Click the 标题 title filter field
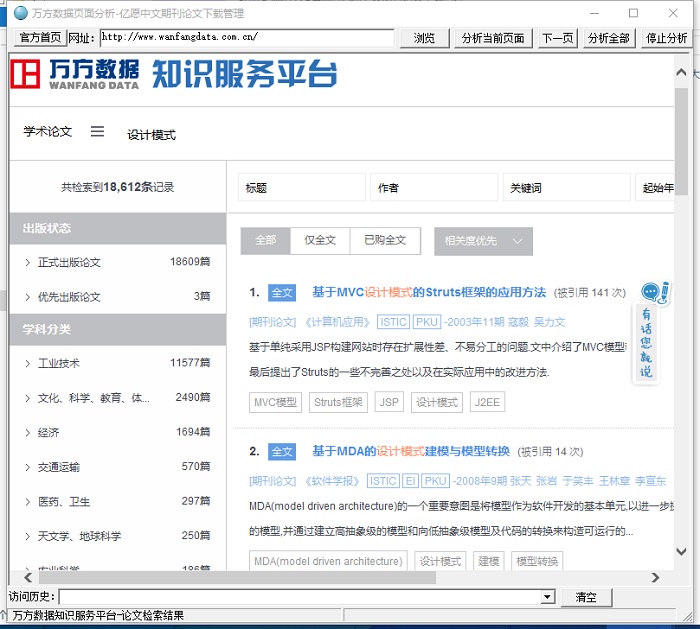The image size is (700, 629). 302,187
